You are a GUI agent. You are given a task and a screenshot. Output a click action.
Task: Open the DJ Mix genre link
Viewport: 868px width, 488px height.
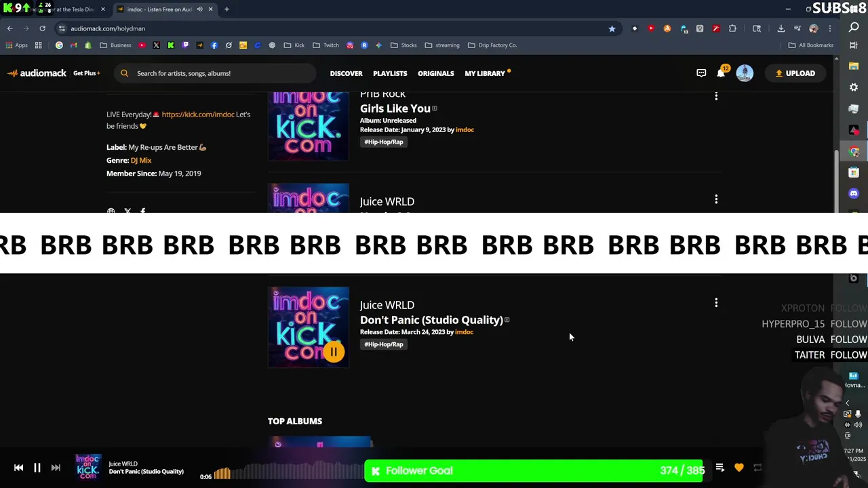[141, 161]
